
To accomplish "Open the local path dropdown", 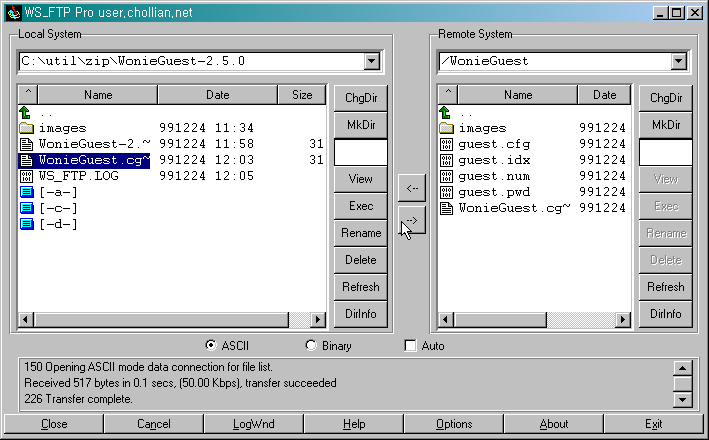I will (372, 61).
